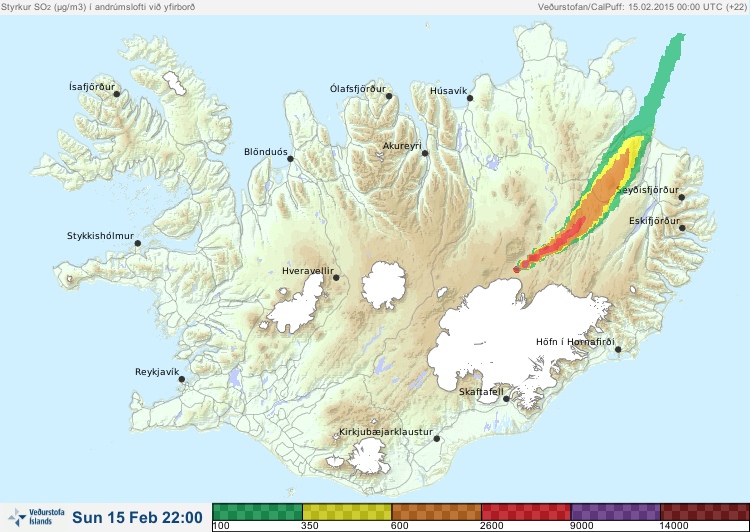
Task: Click the orange 600 legend swatch
Action: pyautogui.click(x=436, y=511)
